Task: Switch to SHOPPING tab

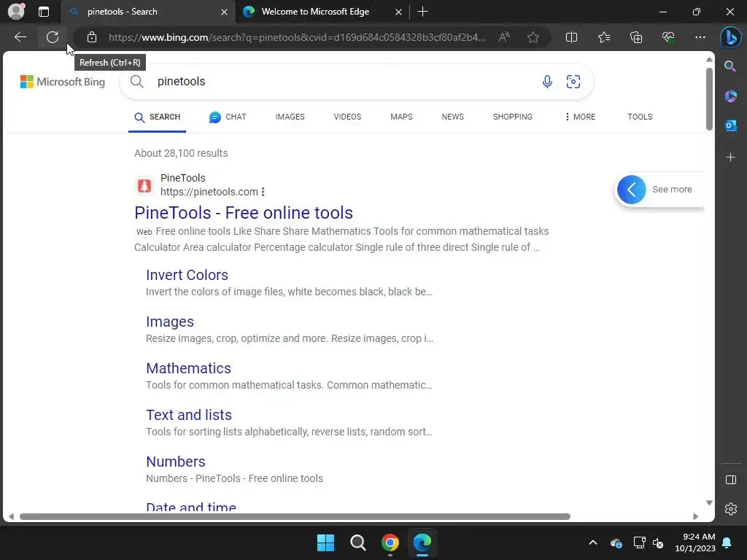Action: coord(513,117)
